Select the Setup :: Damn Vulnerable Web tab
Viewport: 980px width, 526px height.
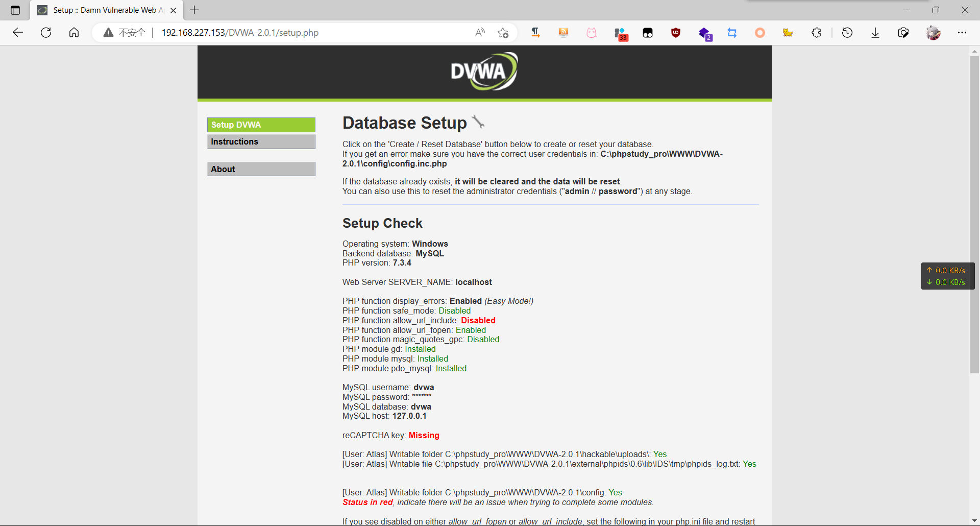pos(107,10)
